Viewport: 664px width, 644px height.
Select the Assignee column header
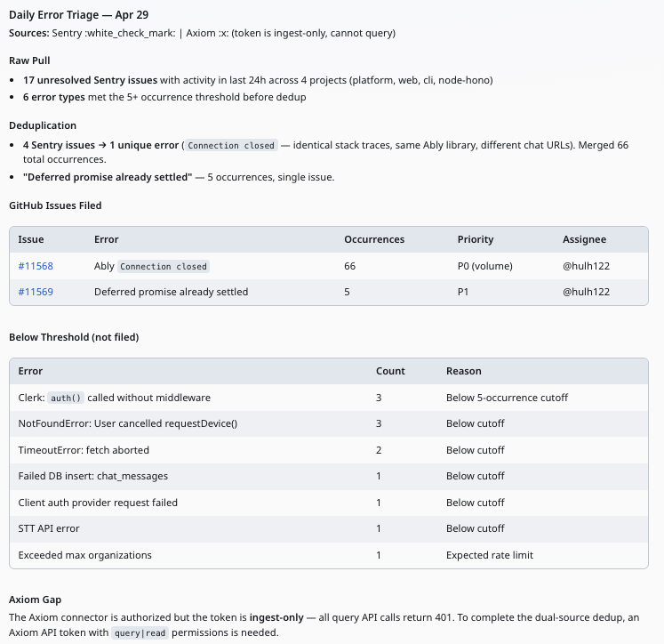tap(584, 239)
